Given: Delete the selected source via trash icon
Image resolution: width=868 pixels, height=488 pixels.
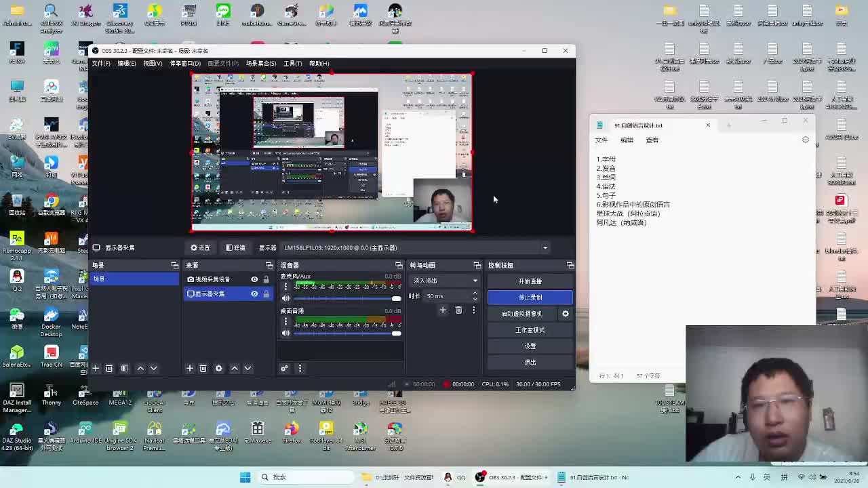Looking at the screenshot, I should point(203,368).
